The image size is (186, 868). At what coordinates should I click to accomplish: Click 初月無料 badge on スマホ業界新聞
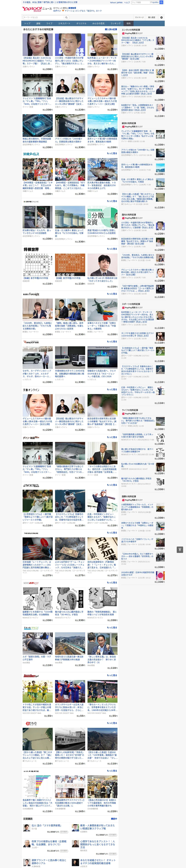[x=64, y=832]
